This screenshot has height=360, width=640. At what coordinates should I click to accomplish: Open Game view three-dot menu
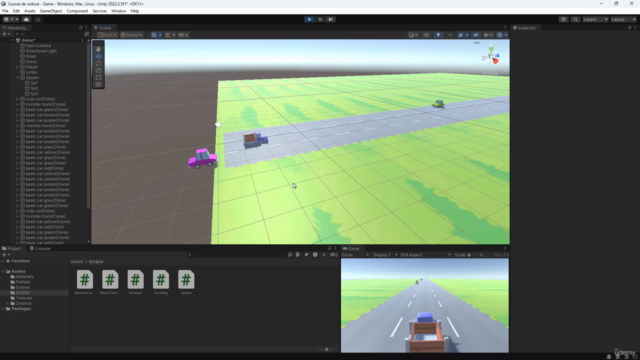pos(505,248)
